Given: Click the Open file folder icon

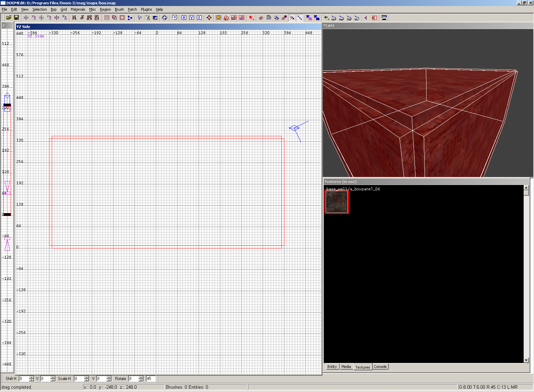Looking at the screenshot, I should (9, 18).
